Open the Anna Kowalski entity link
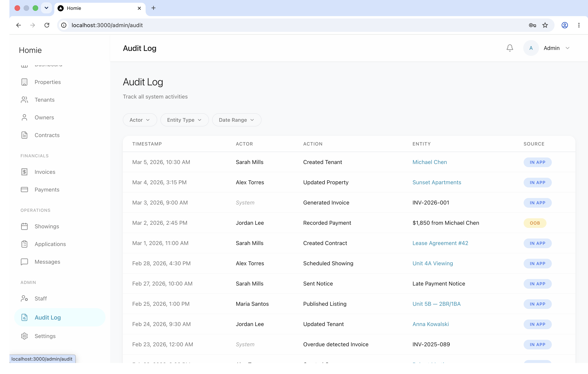Screen dimensions: 588x374 click(431, 324)
